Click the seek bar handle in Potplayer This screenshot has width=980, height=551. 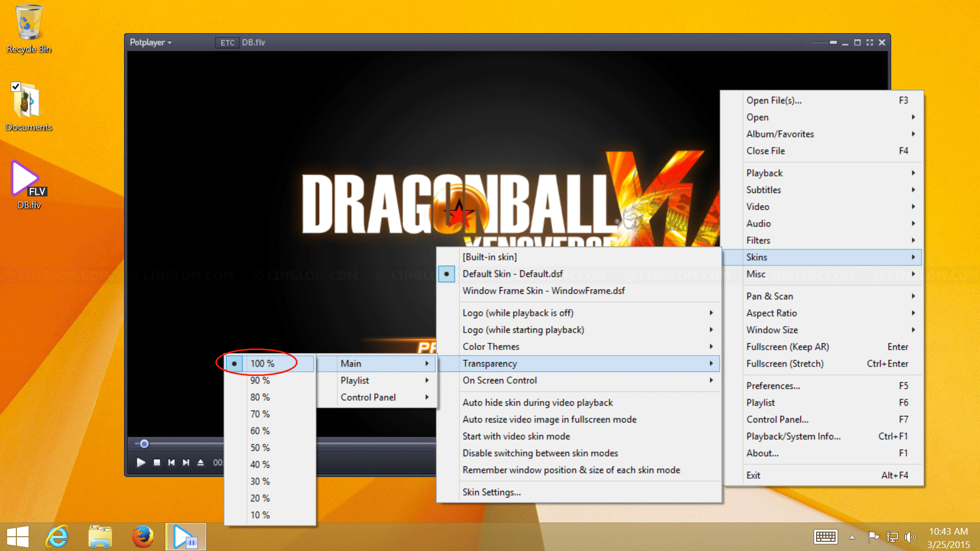(144, 444)
